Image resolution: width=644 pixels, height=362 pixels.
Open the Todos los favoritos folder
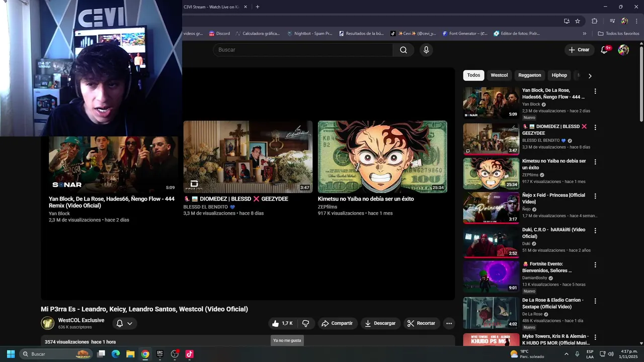click(618, 34)
